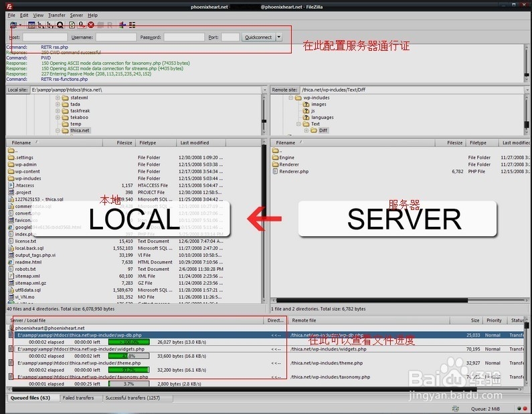
Task: Open the Local site path dropdown
Action: pos(264,90)
